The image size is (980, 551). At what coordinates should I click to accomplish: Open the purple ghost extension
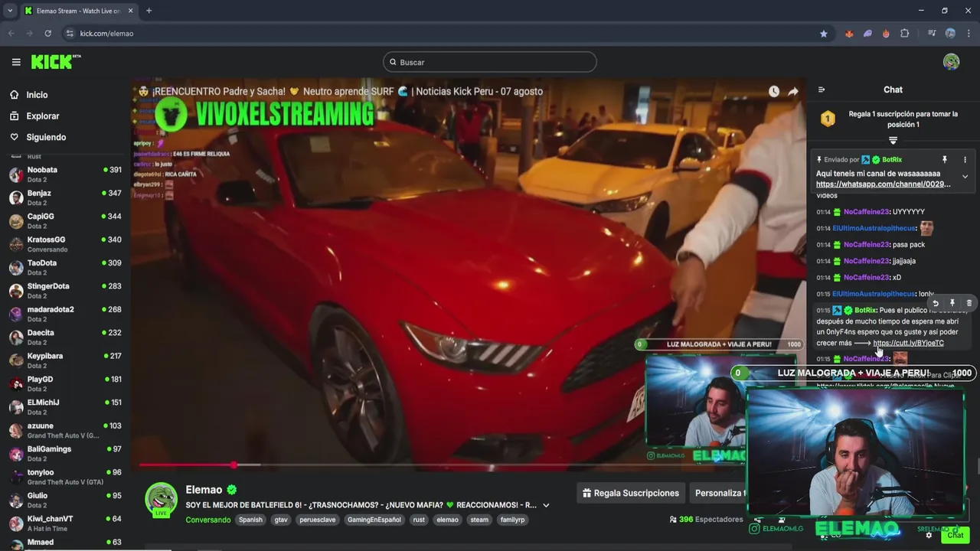pos(867,34)
